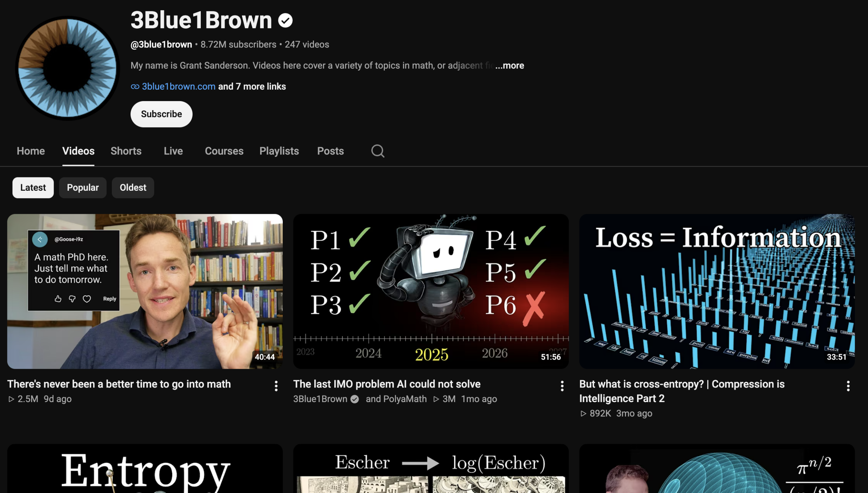Open the sphere volume formula thumbnail

click(x=717, y=469)
